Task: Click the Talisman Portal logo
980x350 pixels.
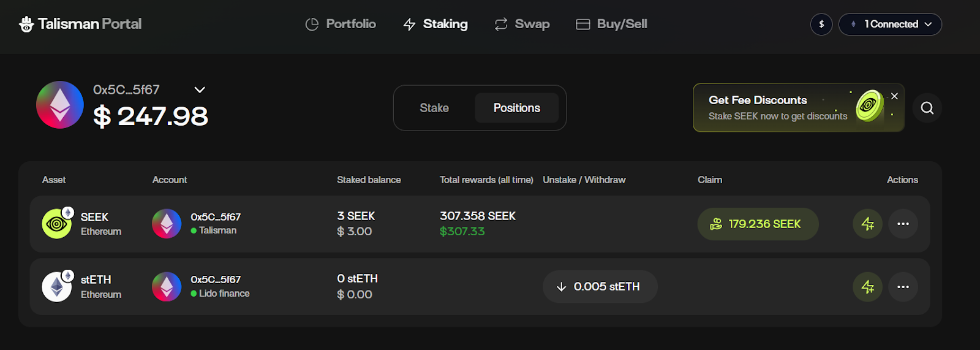Action: pyautogui.click(x=80, y=24)
